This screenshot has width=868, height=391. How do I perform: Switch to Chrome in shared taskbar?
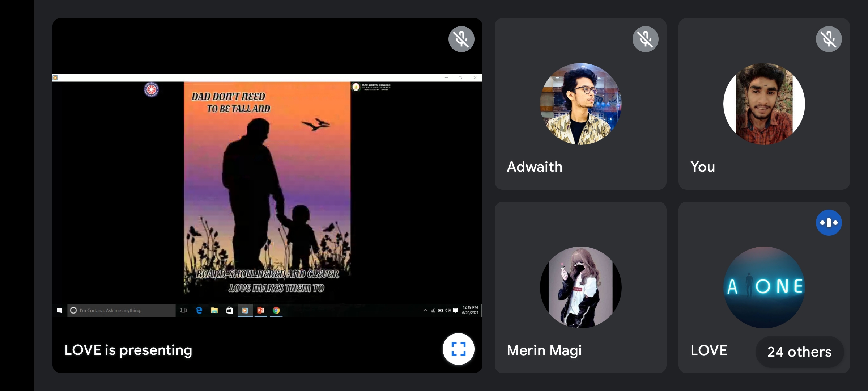click(x=276, y=310)
